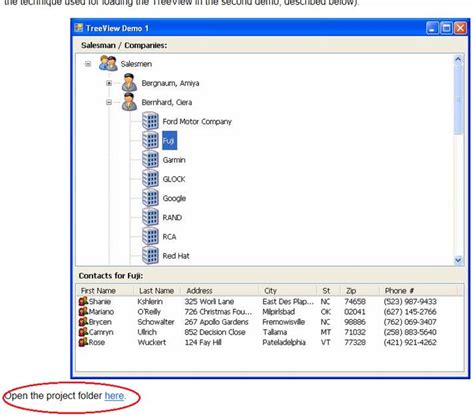Viewport: 474px width, 417px height.
Task: Click the tree scrollbar up arrow
Action: coord(458,60)
